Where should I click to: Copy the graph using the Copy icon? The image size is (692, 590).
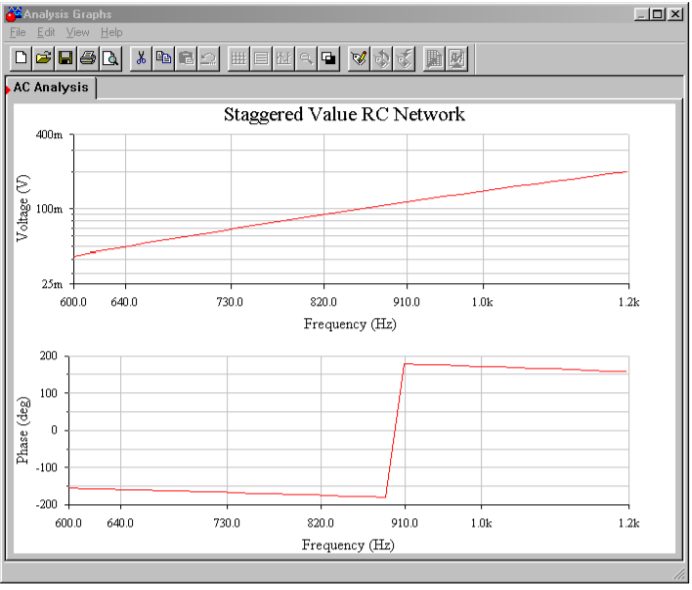163,58
